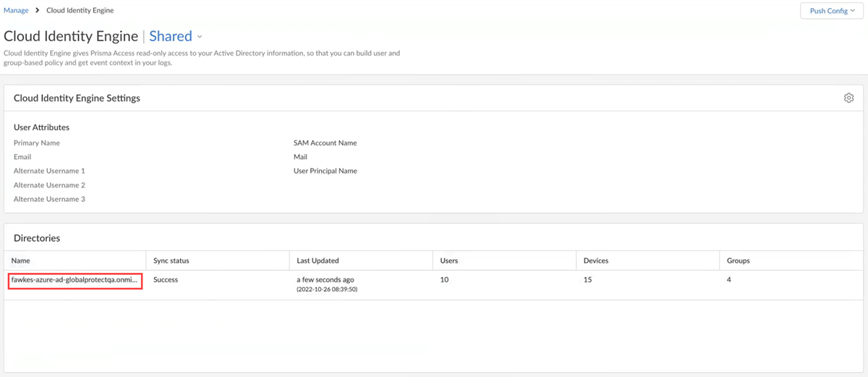Open Cloud Identity Engine settings gear
The image size is (868, 377).
[x=848, y=98]
